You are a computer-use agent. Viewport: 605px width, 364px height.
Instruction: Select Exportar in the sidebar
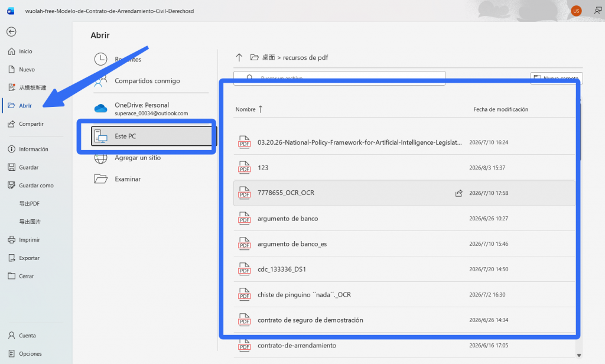(30, 258)
